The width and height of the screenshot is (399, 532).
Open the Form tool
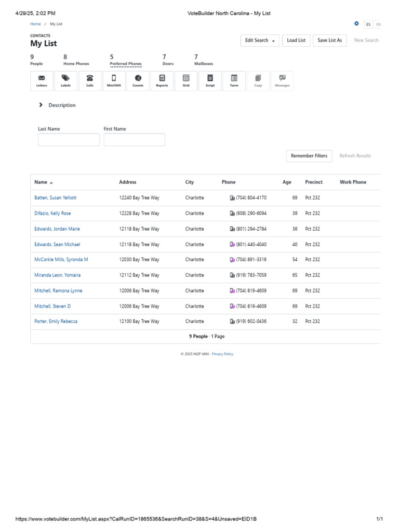[234, 81]
